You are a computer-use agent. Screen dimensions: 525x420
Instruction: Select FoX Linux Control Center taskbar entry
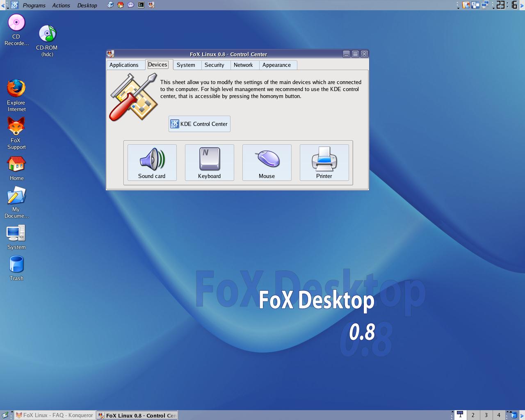[137, 415]
